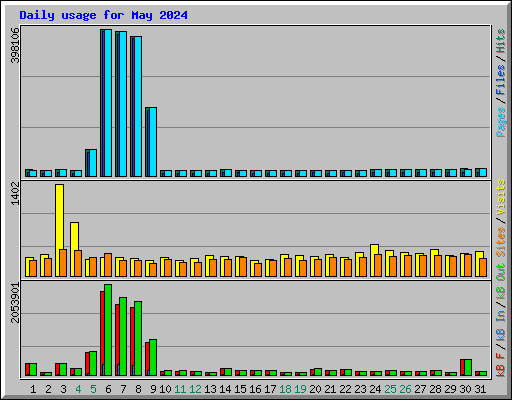The height and width of the screenshot is (400, 512).
Task: Click the kB F legend label
Action: (x=501, y=365)
